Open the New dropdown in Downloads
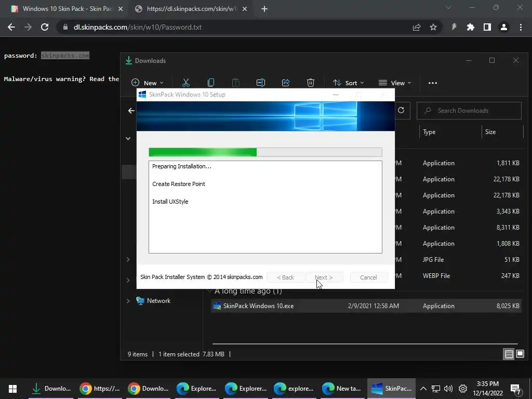Image resolution: width=532 pixels, height=399 pixels. pyautogui.click(x=147, y=83)
